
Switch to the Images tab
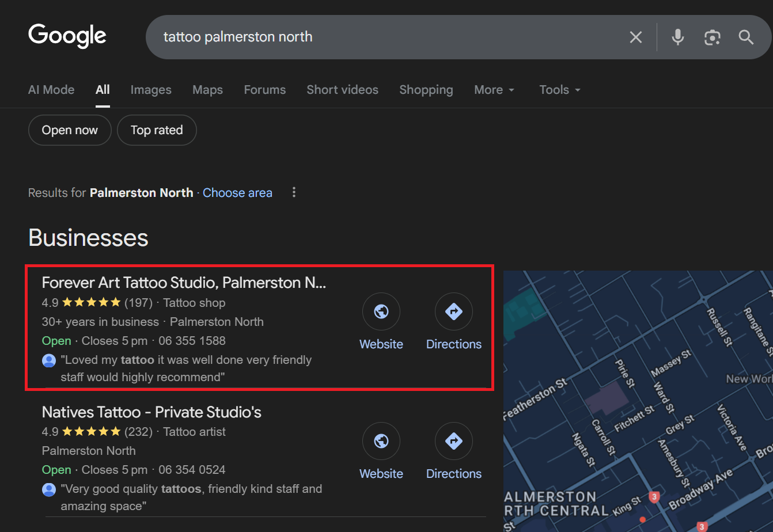pos(151,90)
